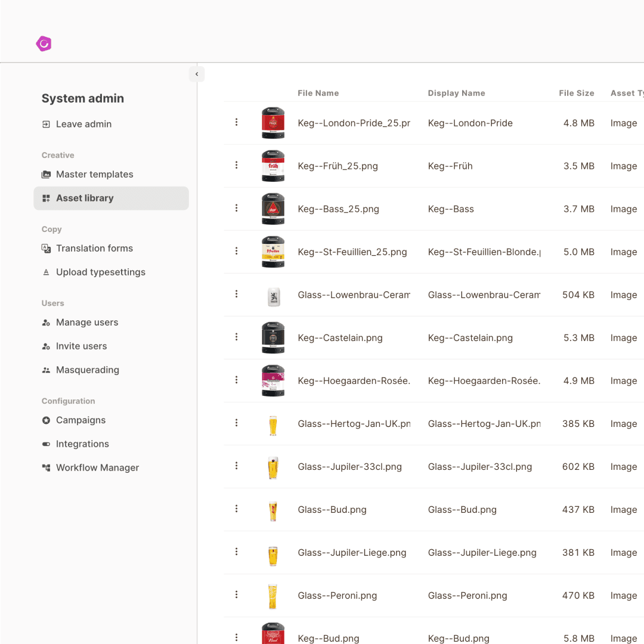Open the options menu for Keg--Bass_25.png
The height and width of the screenshot is (644, 644).
tap(236, 208)
